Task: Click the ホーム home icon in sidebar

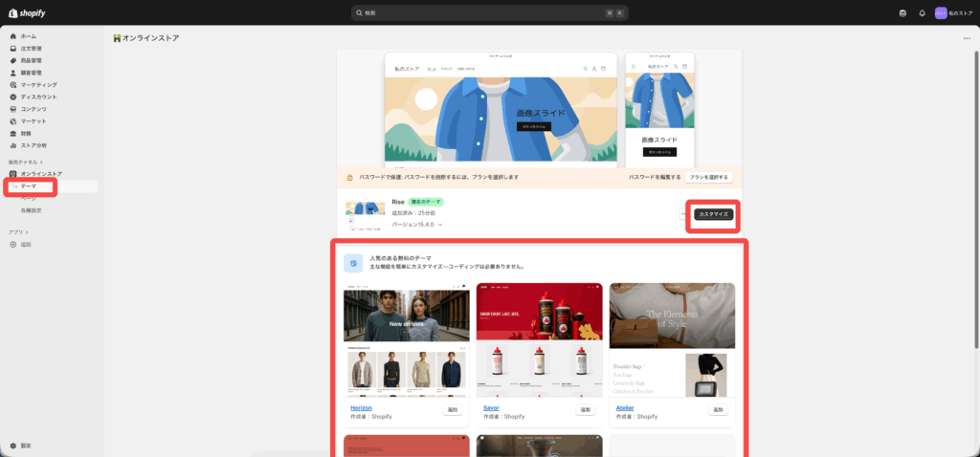Action: [12, 36]
